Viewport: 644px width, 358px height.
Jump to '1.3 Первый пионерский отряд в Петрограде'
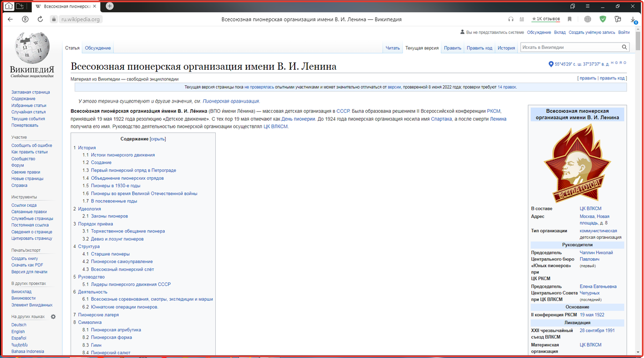pos(129,170)
